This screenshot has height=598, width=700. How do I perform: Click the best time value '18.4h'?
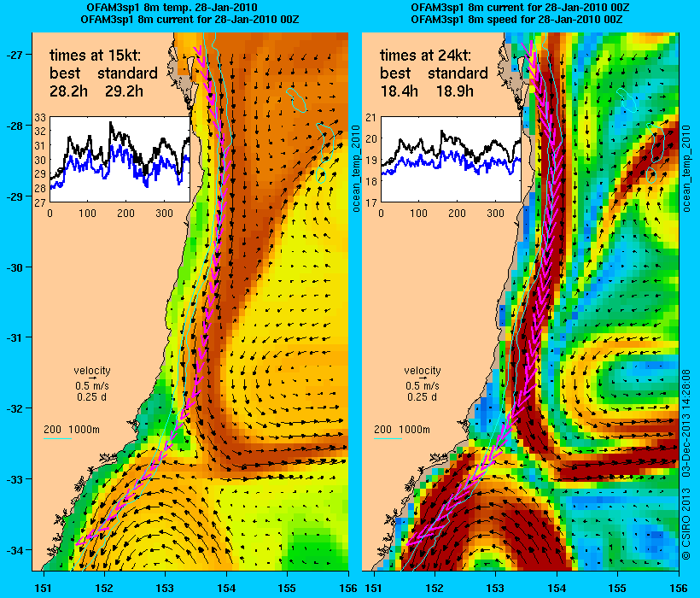coord(400,91)
